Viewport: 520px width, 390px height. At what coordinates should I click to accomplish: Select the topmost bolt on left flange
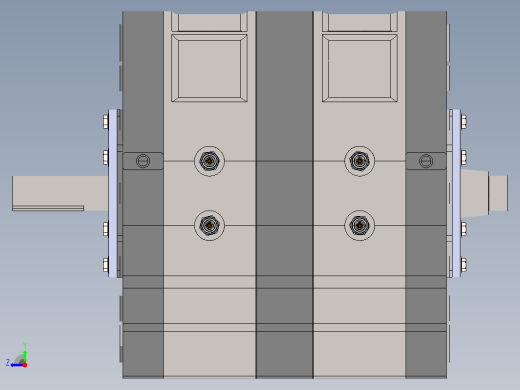(x=106, y=122)
